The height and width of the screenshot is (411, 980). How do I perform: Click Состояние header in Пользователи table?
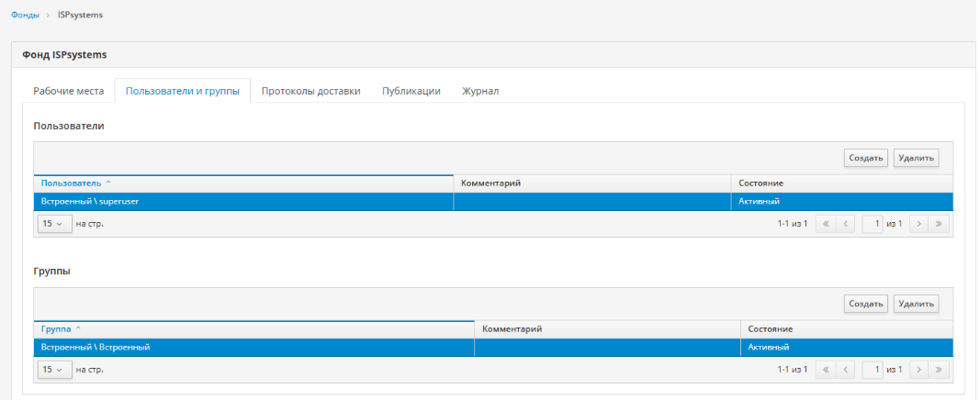842,183
